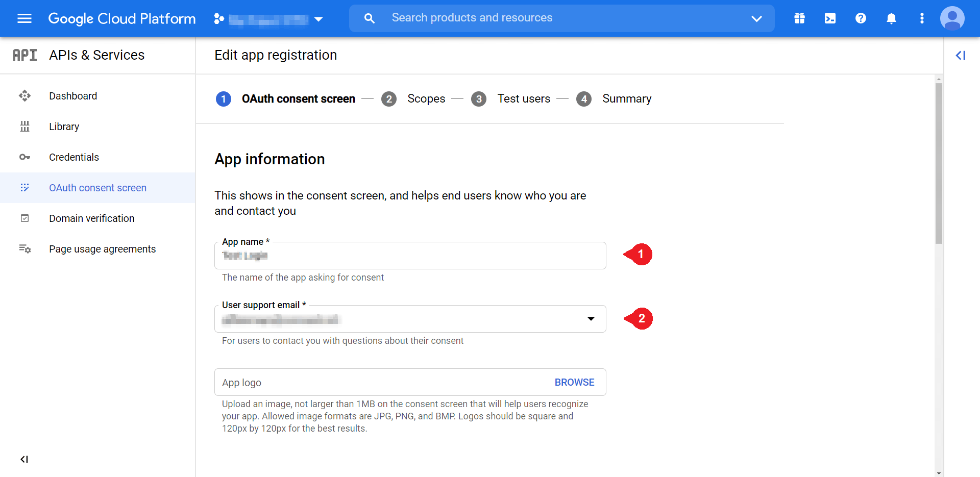Open the Google Cloud products grid
The image size is (980, 477).
click(799, 18)
